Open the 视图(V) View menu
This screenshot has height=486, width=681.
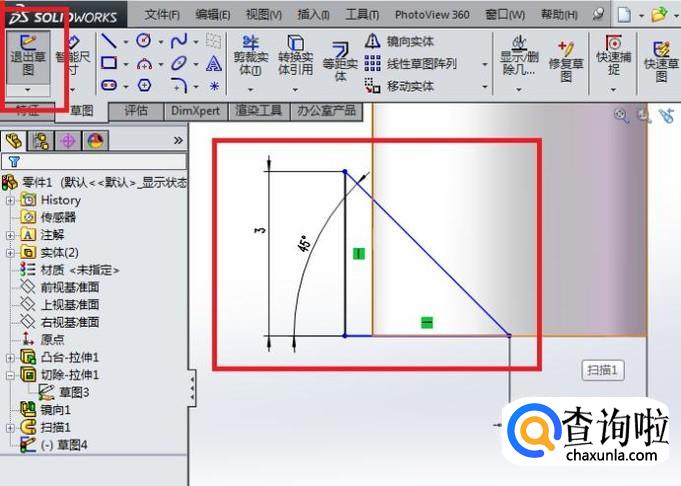264,15
